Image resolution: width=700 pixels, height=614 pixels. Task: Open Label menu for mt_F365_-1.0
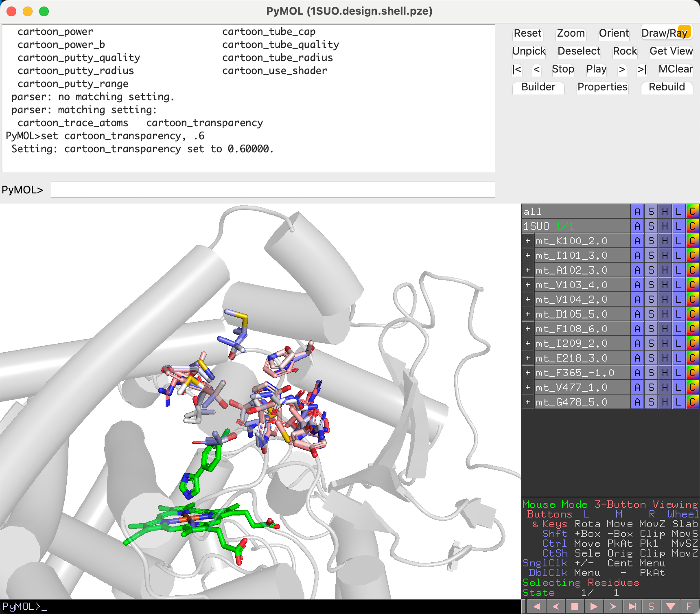[678, 373]
